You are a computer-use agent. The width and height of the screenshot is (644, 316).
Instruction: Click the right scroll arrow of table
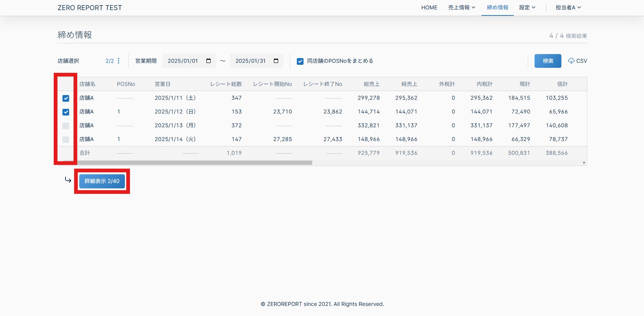click(584, 163)
